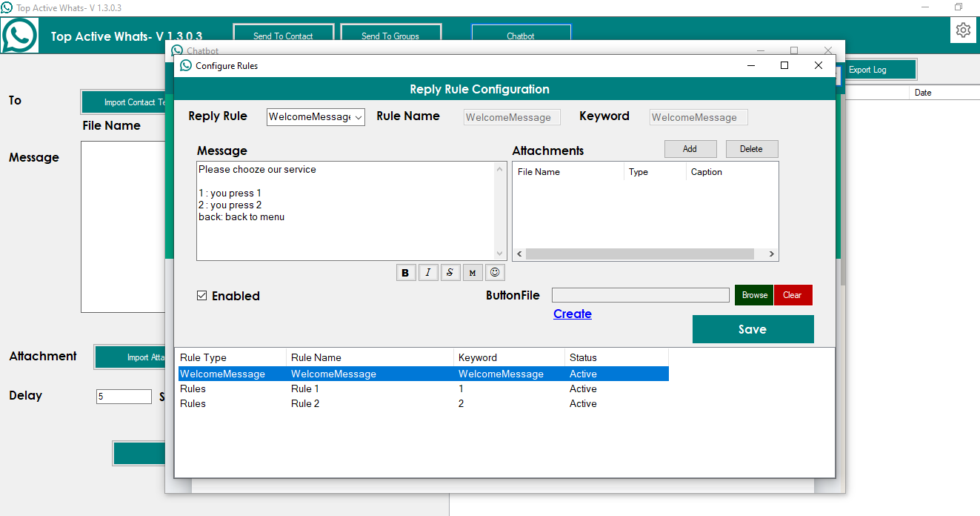Click Import Attachment button in main window
Screen dimensions: 980x516
click(x=130, y=357)
